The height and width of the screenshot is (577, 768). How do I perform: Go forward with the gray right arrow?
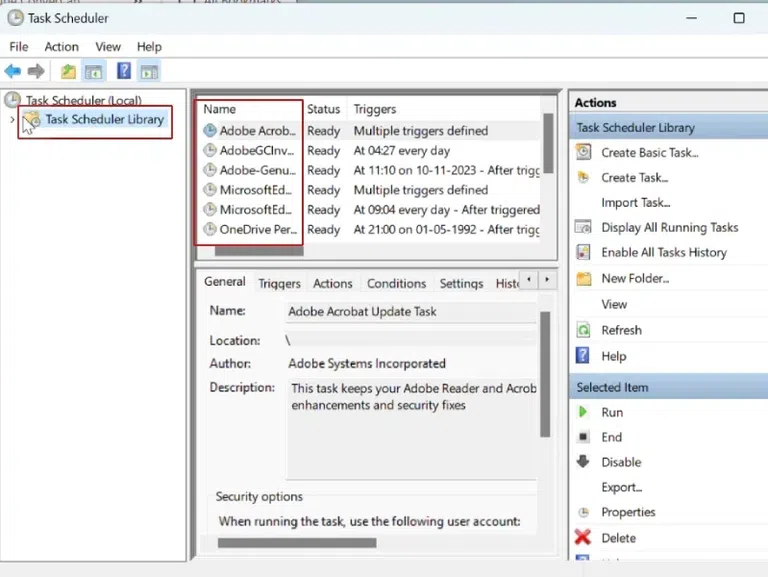click(36, 71)
